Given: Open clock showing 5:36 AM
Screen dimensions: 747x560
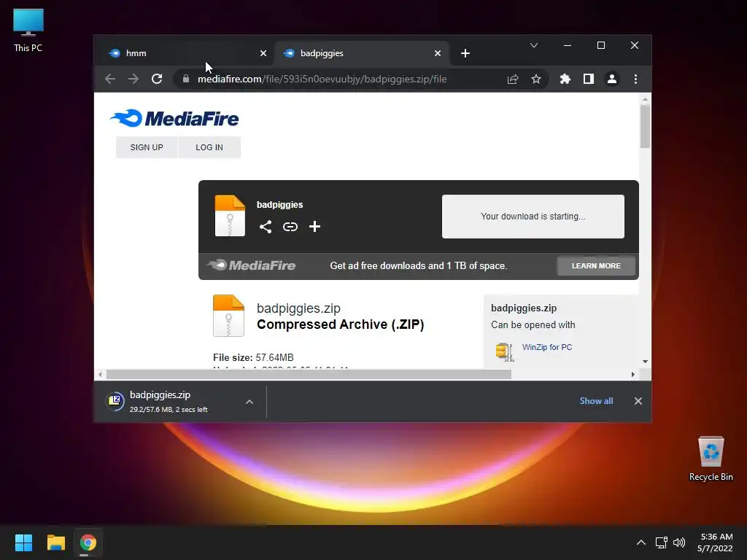Looking at the screenshot, I should pyautogui.click(x=715, y=542).
